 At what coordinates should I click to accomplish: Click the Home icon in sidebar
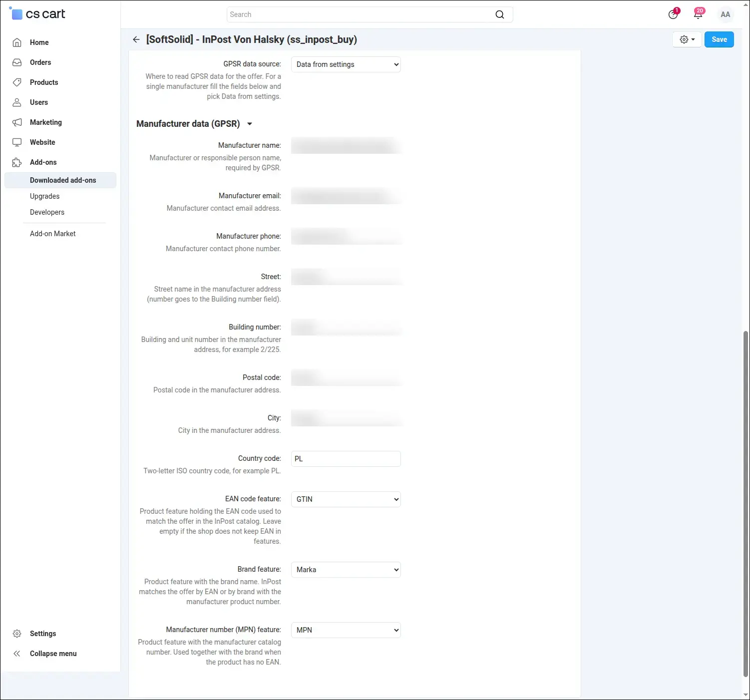[17, 42]
